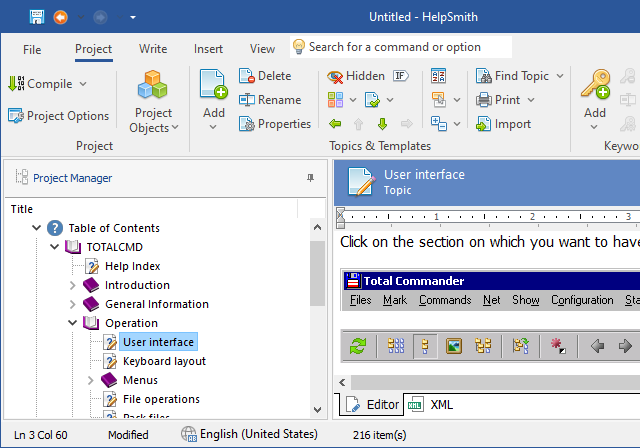
Task: Collapse the Operation book node
Action: 73,323
